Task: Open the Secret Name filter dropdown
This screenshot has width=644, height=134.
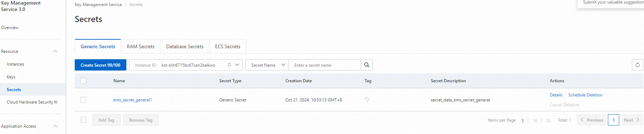Action: pos(267,65)
